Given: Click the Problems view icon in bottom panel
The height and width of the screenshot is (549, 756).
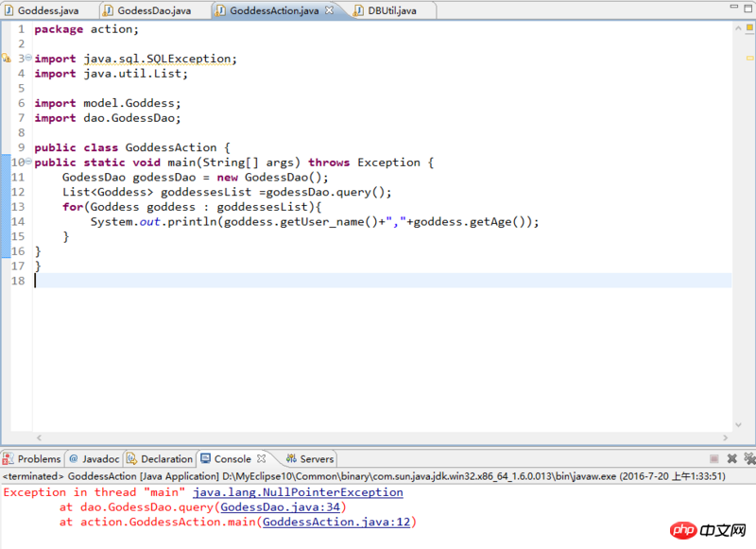Looking at the screenshot, I should pos(9,459).
